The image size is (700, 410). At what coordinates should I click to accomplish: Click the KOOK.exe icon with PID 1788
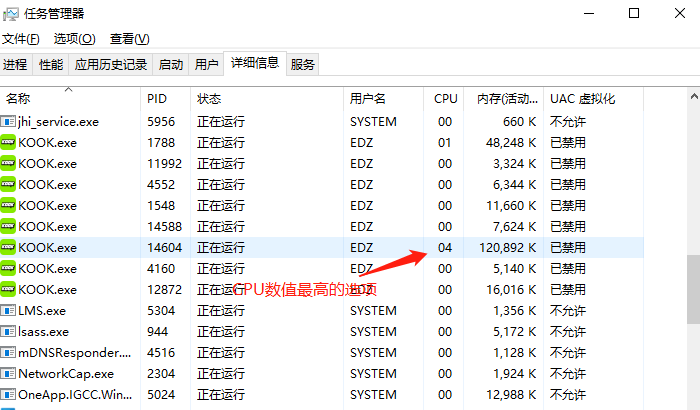[8, 142]
